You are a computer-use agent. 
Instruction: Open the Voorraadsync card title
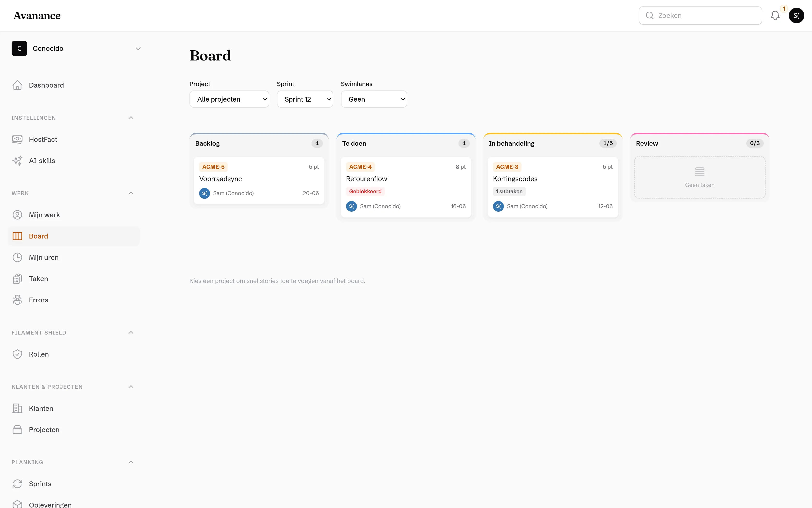click(x=220, y=179)
